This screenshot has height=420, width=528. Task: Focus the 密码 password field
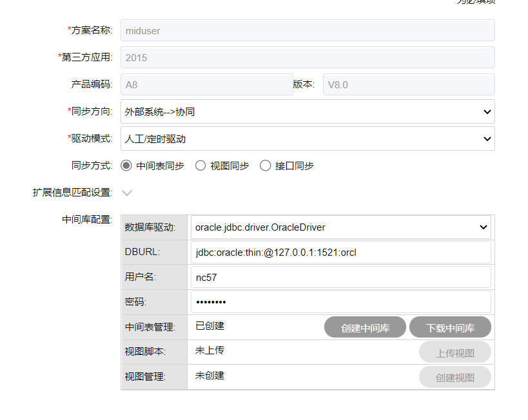point(341,302)
